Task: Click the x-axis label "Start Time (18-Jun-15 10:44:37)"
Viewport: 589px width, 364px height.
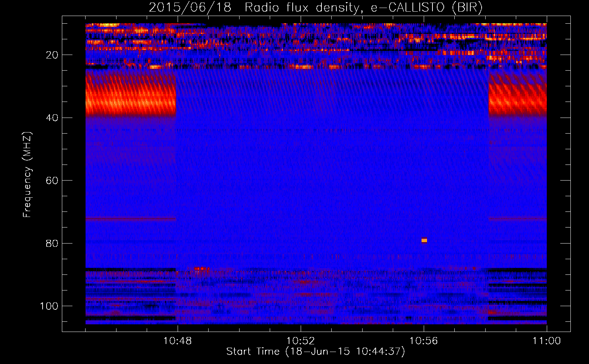Action: (316, 352)
